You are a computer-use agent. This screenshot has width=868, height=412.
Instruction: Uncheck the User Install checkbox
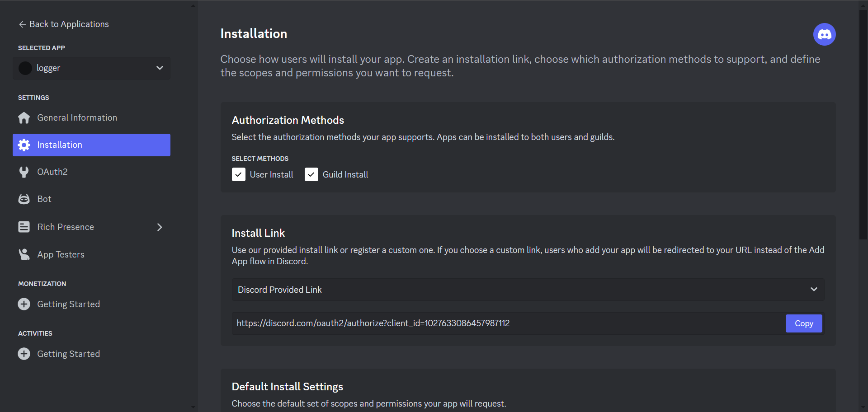click(239, 174)
